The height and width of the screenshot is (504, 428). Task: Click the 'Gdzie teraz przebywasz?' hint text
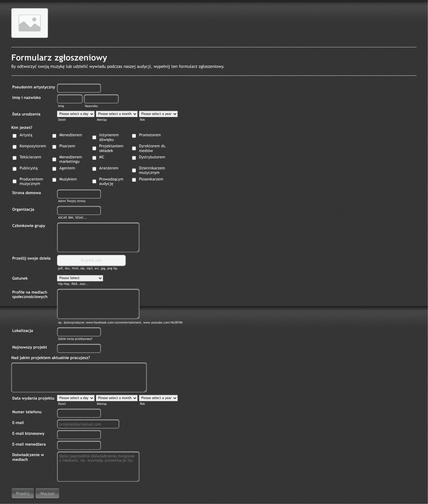pos(75,339)
